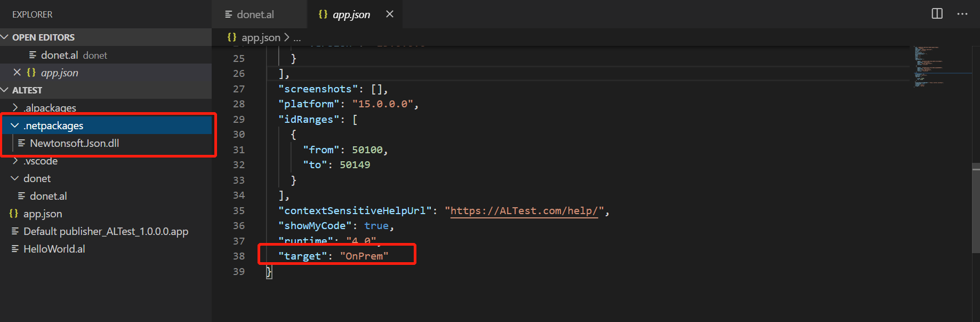The image size is (980, 322).
Task: Collapse the ALTEST workspace section
Action: (x=5, y=90)
